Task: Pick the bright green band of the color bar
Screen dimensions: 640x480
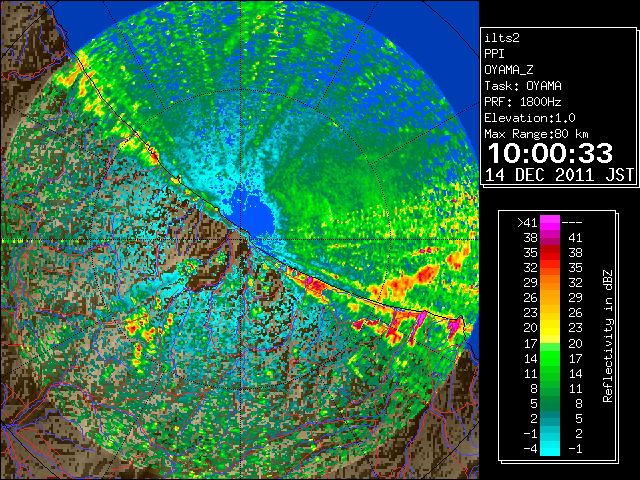Action: pos(550,358)
